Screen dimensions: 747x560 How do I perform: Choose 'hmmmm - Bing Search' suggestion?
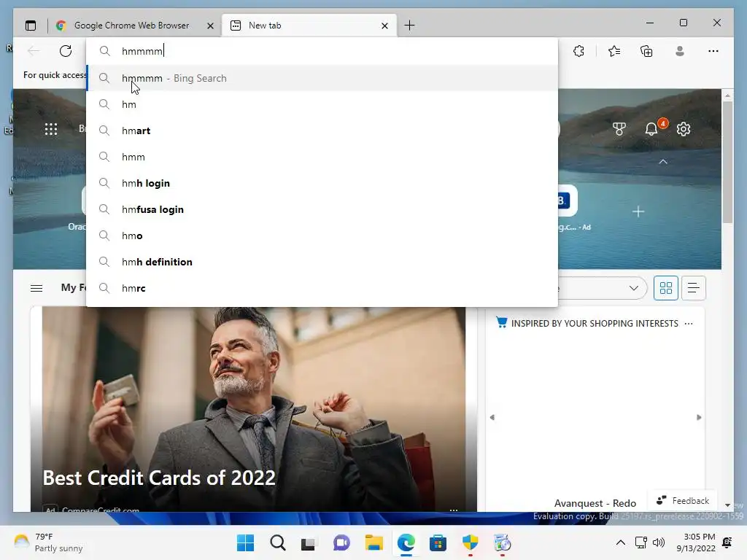[322, 78]
